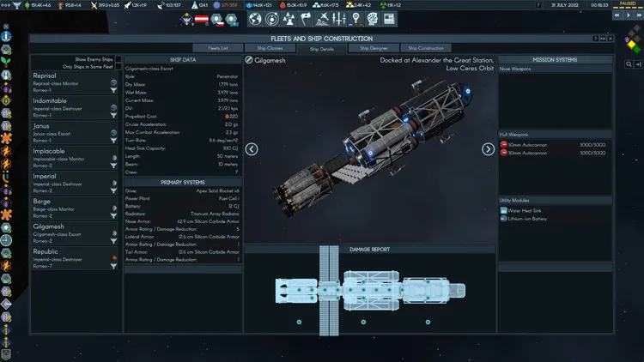Click the yellow diamond indicator
The width and height of the screenshot is (644, 362).
tap(632, 45)
